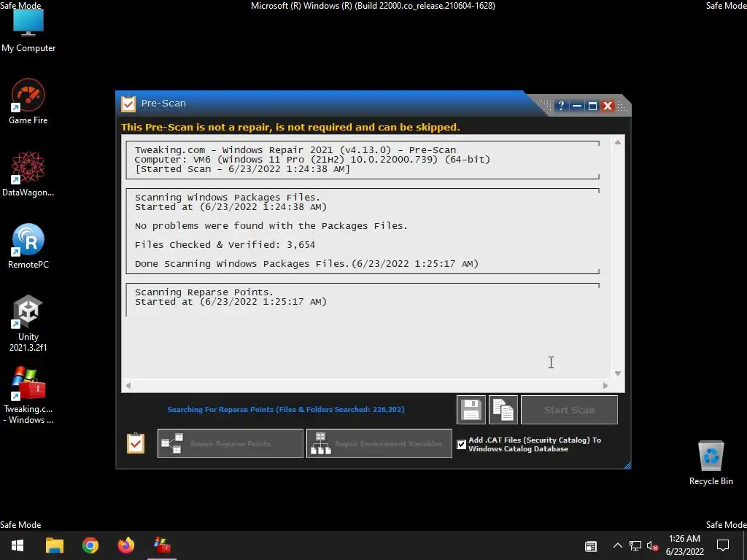The height and width of the screenshot is (560, 747).
Task: Launch Firefox from the taskbar
Action: coord(126,545)
